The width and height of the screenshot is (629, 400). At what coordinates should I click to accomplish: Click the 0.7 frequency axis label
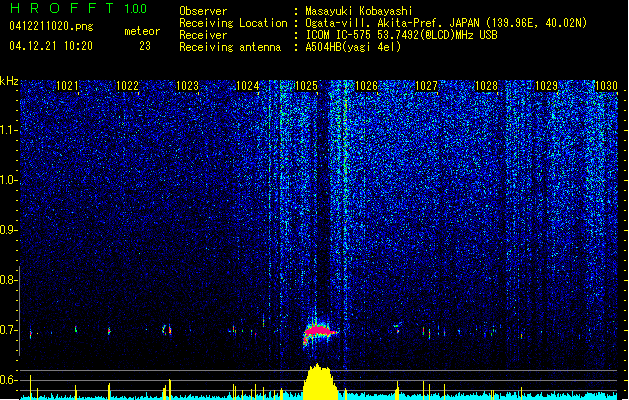(x=8, y=330)
